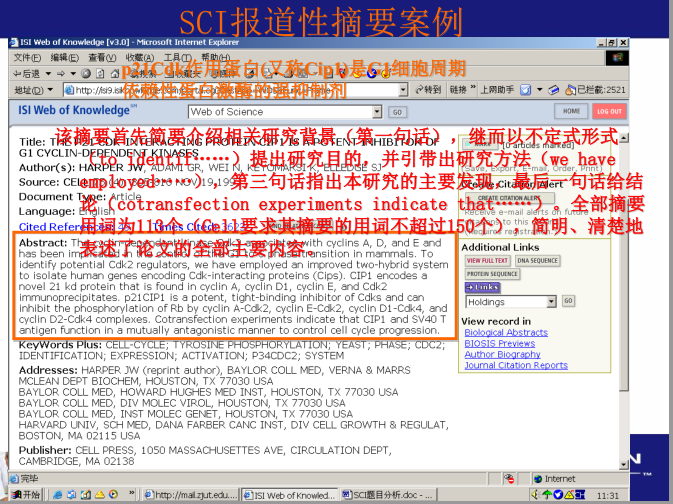Click the 11:31 system clock
673x504 pixels.
pyautogui.click(x=608, y=495)
